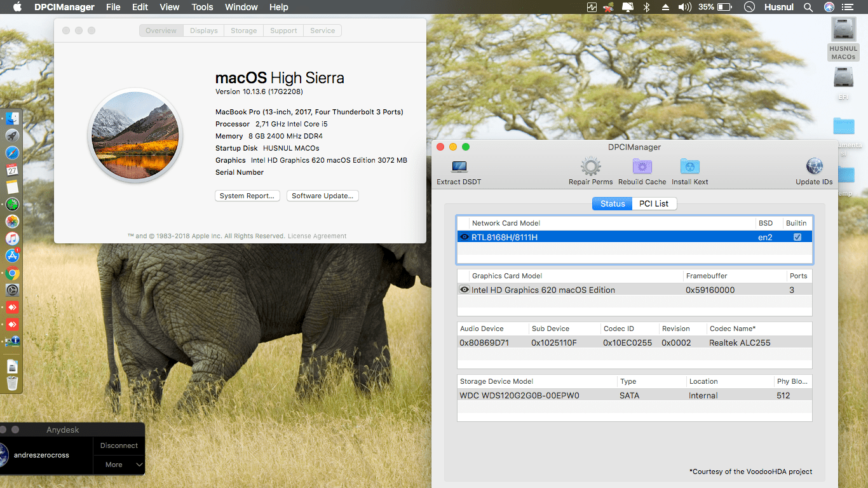Click the battery status in the menu bar

(715, 7)
